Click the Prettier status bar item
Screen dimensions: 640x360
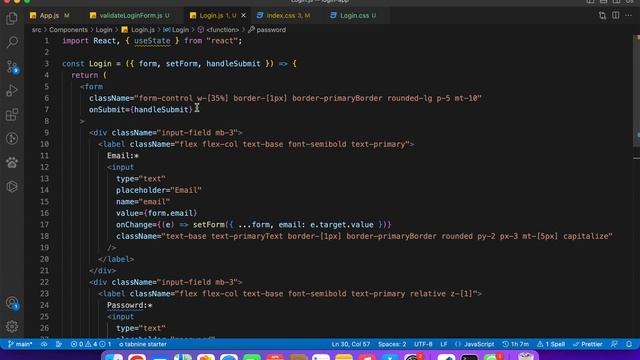[588, 344]
